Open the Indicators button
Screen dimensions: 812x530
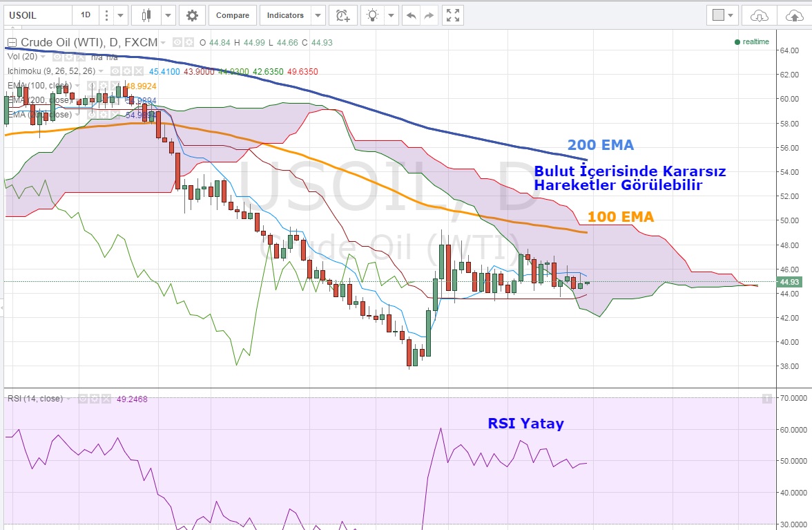click(x=285, y=15)
